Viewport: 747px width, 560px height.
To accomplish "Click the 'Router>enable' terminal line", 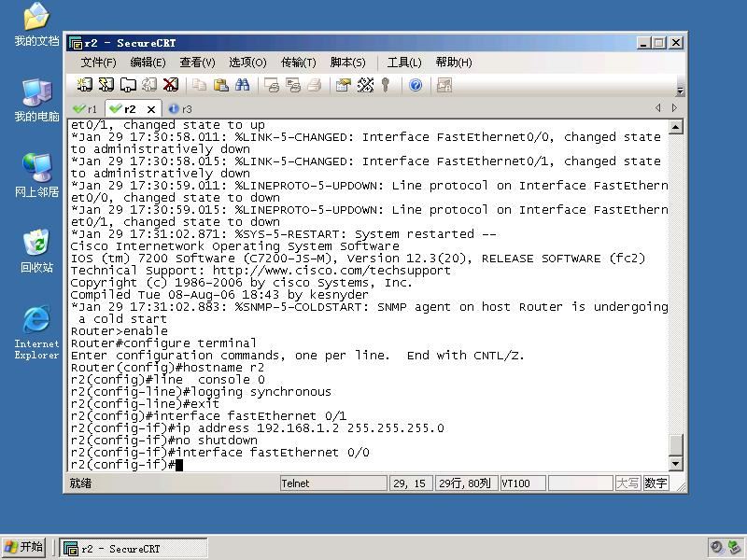I will [120, 331].
